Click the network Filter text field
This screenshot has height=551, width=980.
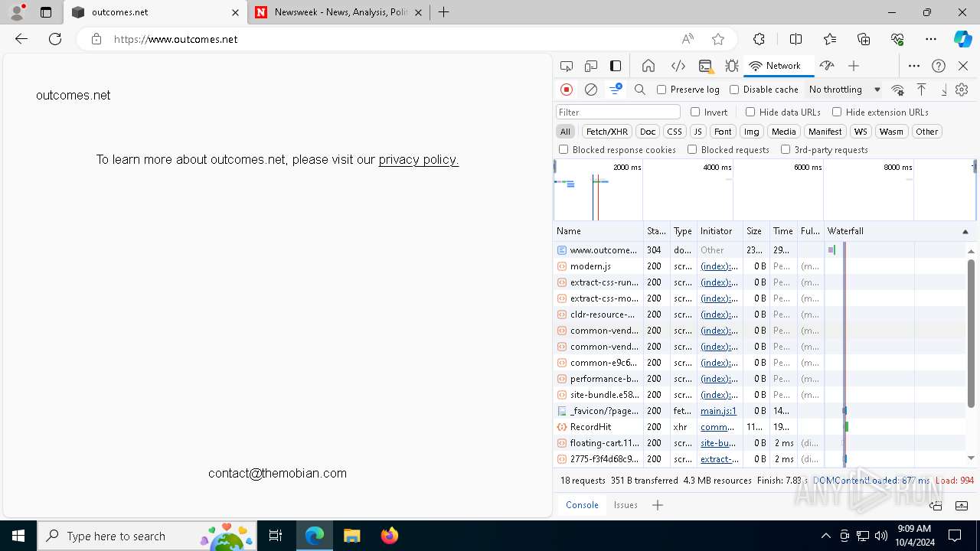(x=618, y=112)
